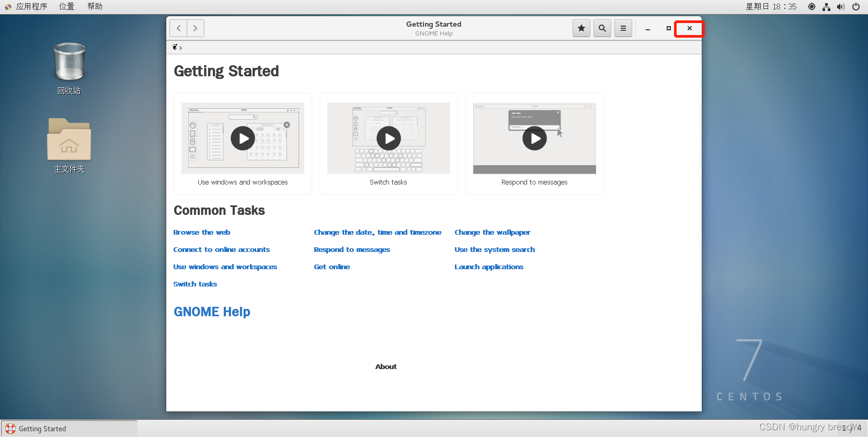Click the volume speaker icon

click(x=841, y=7)
